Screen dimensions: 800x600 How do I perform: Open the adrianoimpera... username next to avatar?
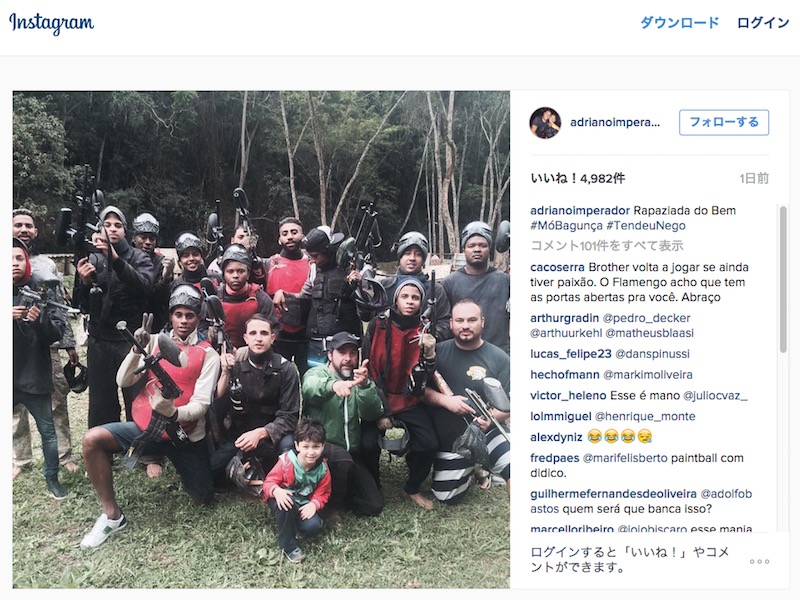pos(615,122)
